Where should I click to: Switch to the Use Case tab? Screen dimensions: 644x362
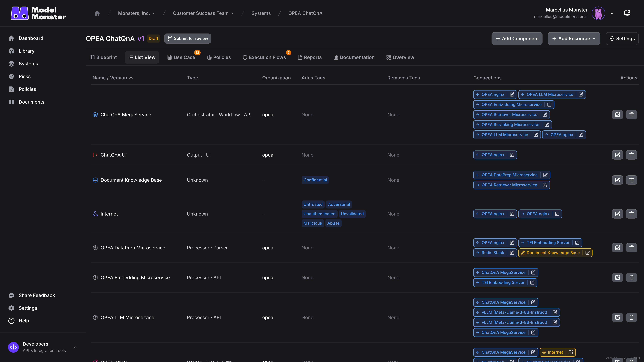181,57
